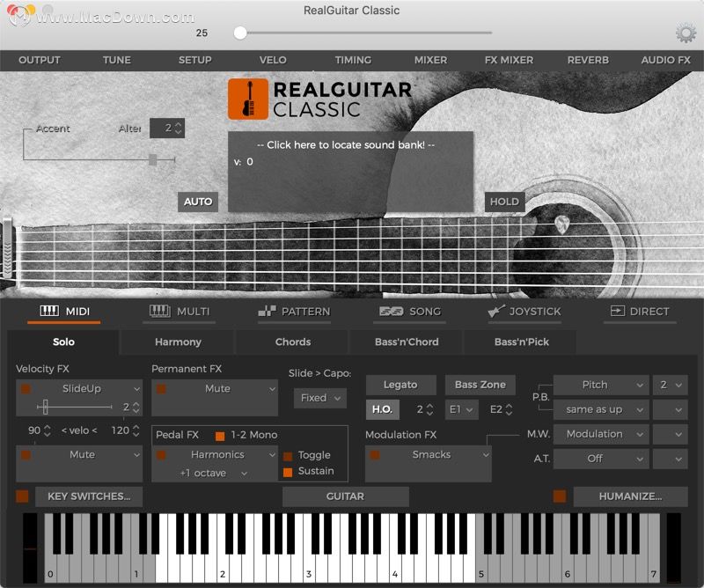The width and height of the screenshot is (704, 588).
Task: Click the Multi keyboard icon
Action: click(160, 311)
